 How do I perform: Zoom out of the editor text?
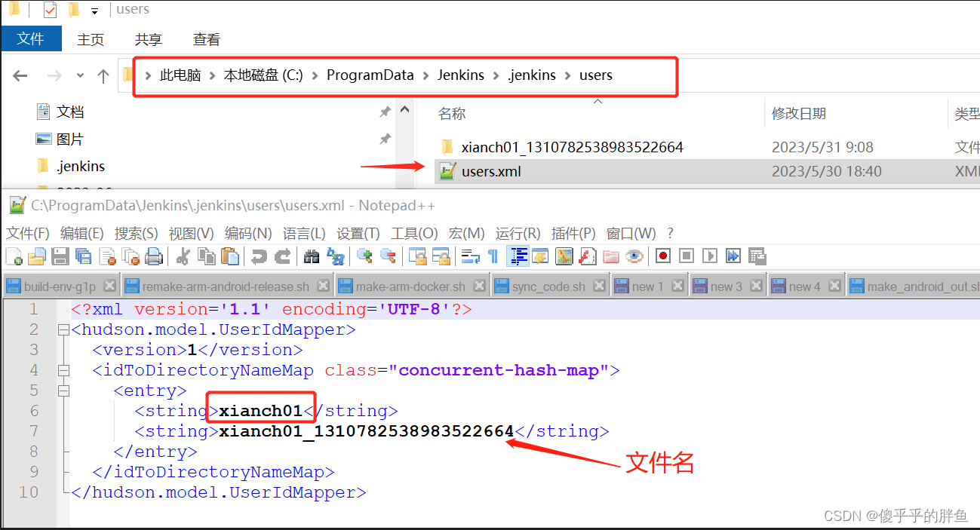[388, 256]
